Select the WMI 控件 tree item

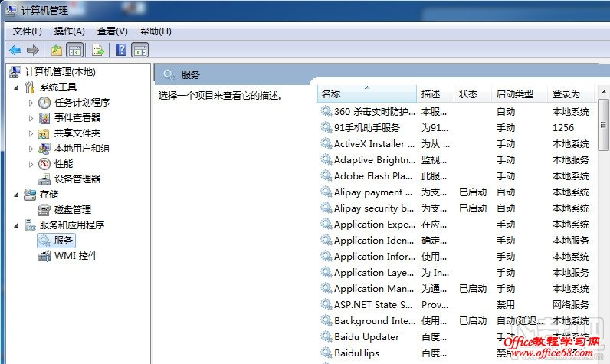coord(76,256)
